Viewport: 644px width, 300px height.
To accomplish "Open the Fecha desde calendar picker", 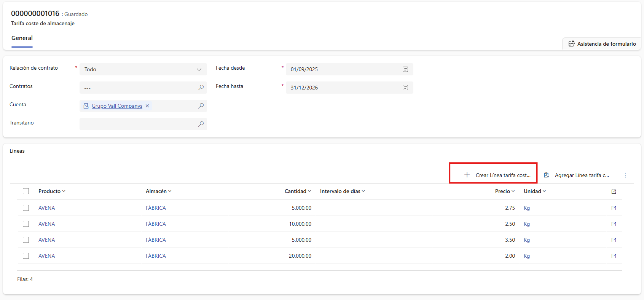I will 405,69.
